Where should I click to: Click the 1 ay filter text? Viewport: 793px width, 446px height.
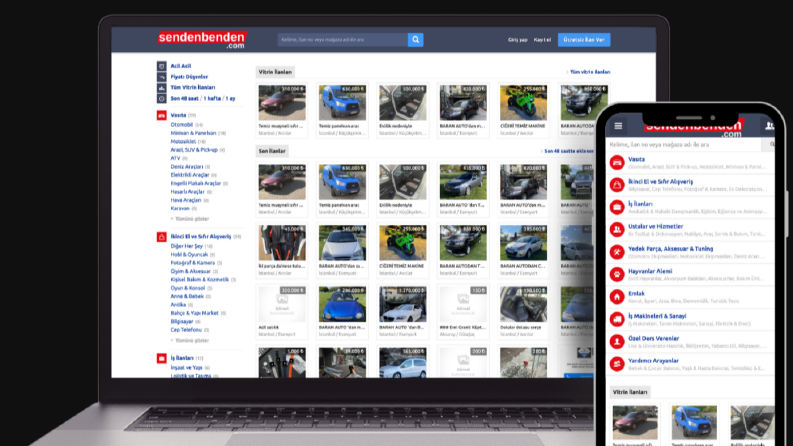coord(230,99)
